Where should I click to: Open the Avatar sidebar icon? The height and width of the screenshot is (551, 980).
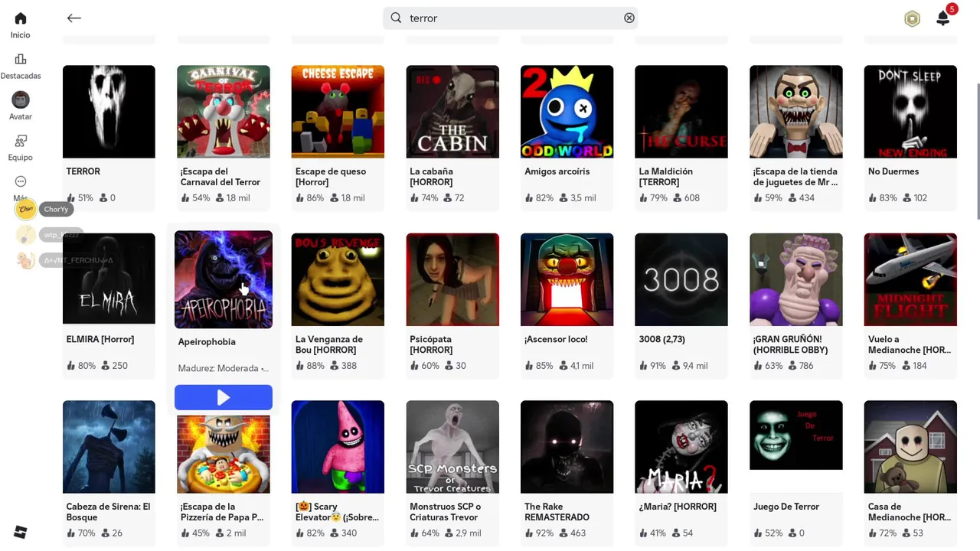coord(21,99)
